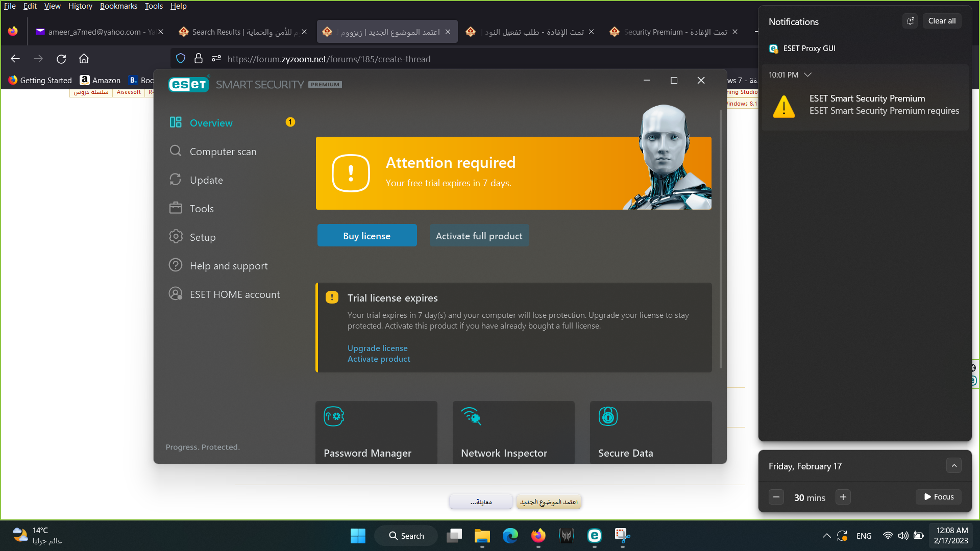This screenshot has width=980, height=551.
Task: Click the Trial license expires heading
Action: point(393,298)
